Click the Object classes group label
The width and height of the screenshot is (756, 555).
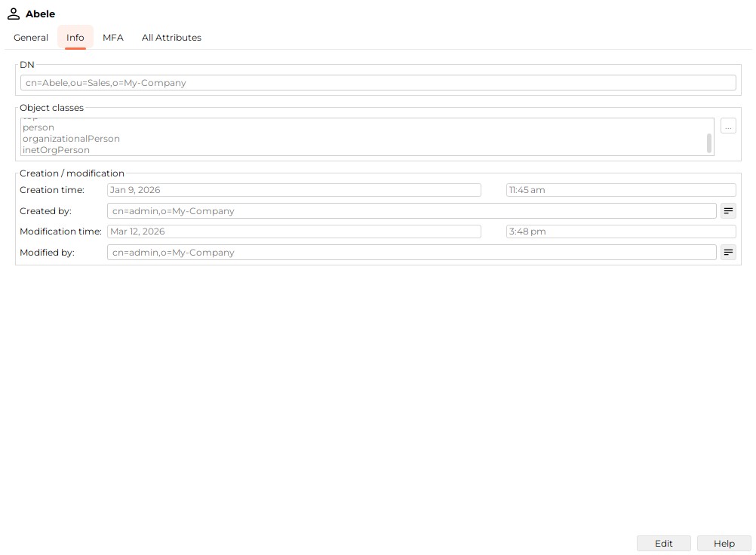point(51,107)
